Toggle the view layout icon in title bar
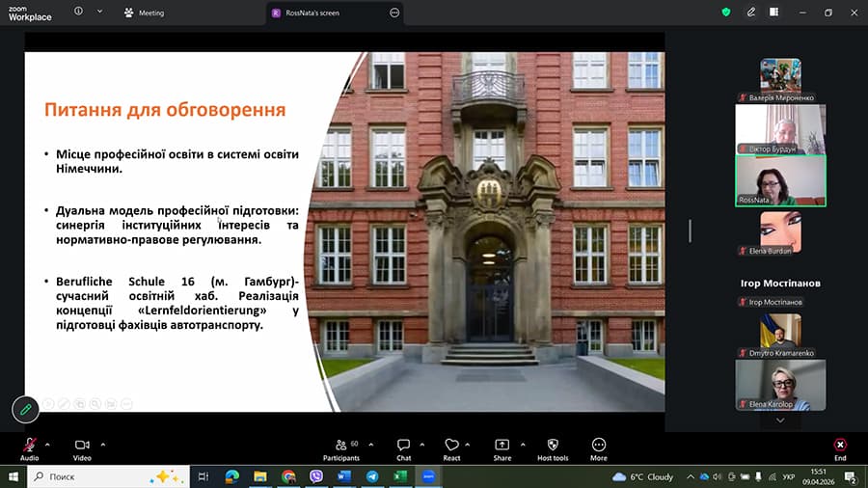The height and width of the screenshot is (488, 868). tap(773, 13)
